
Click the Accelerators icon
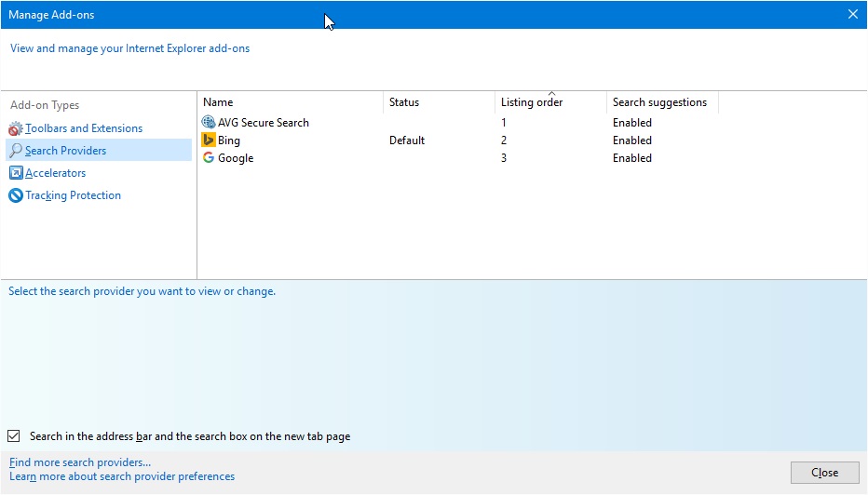[x=16, y=173]
